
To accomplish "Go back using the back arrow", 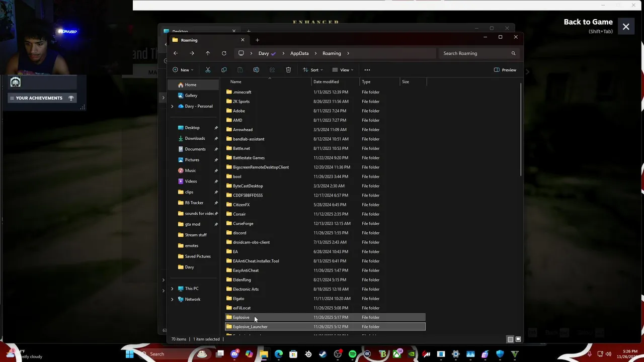I will (x=176, y=53).
